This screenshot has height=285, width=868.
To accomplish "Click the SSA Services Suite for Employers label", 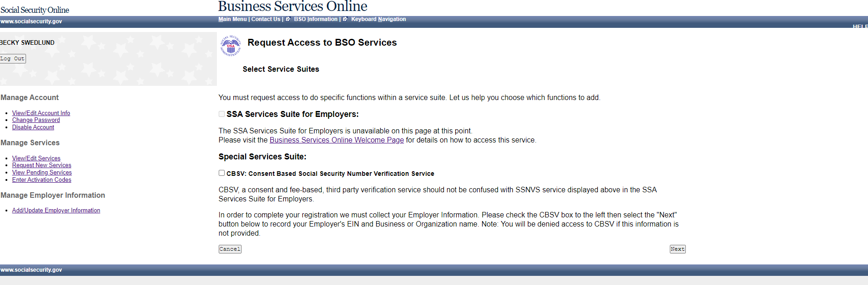I will tap(293, 114).
